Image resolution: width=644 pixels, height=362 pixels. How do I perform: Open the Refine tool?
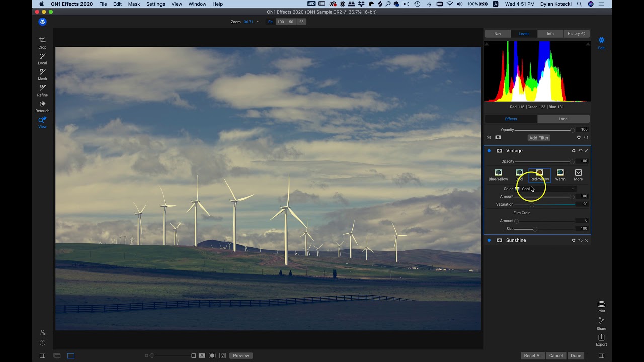coord(42,90)
